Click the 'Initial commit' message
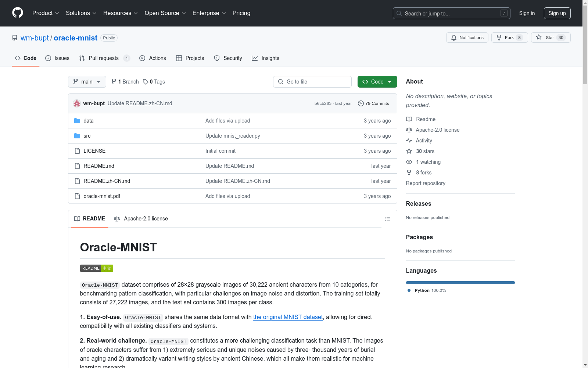Viewport: 588px width, 368px height. (x=220, y=151)
